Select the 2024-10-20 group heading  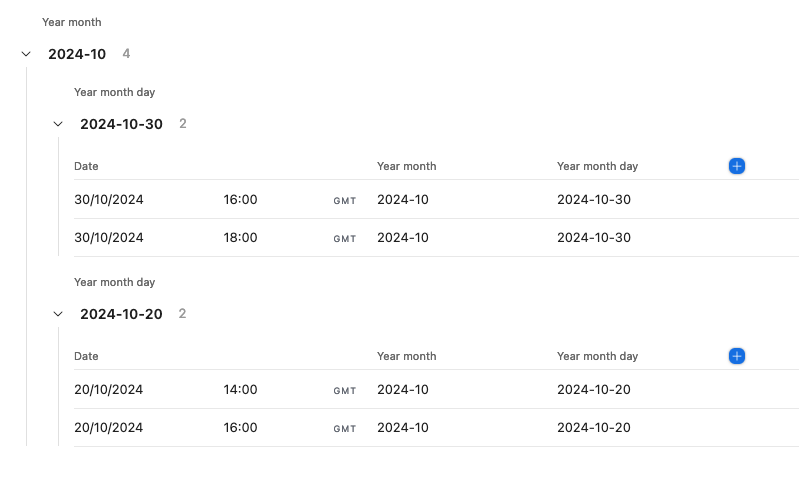click(x=121, y=314)
